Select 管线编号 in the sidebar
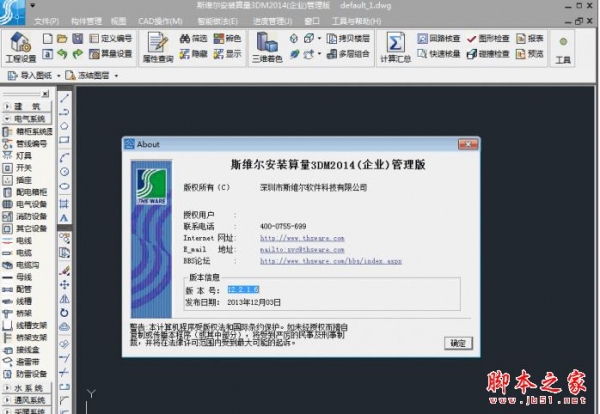The height and width of the screenshot is (414, 600). tap(25, 143)
